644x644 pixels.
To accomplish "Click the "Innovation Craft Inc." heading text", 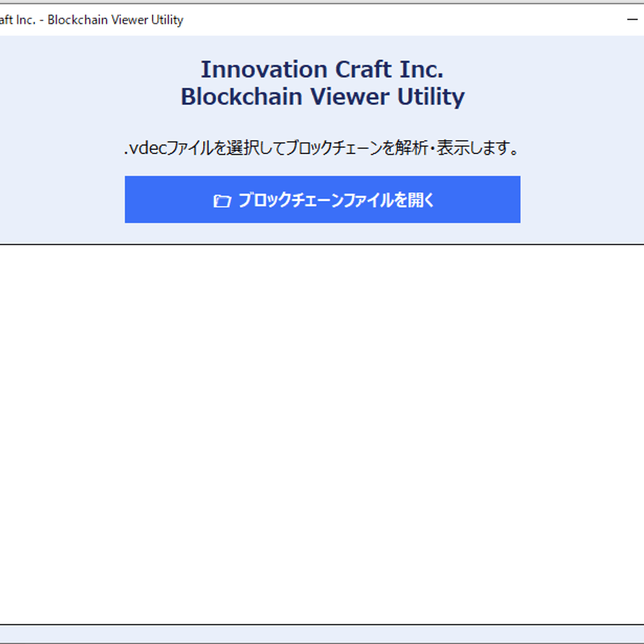I will 323,69.
